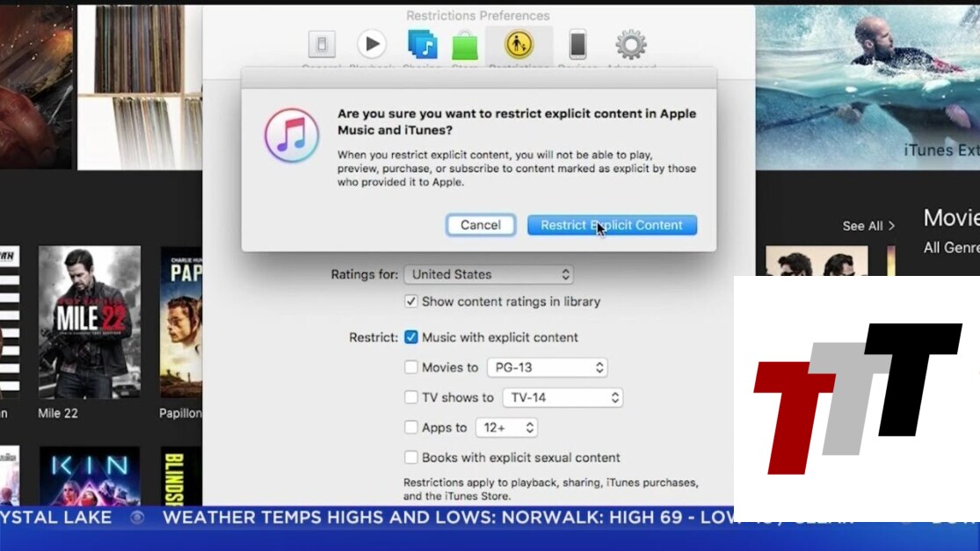Open the Sharing preferences icon
Screen dimensions: 980x551
click(x=423, y=44)
